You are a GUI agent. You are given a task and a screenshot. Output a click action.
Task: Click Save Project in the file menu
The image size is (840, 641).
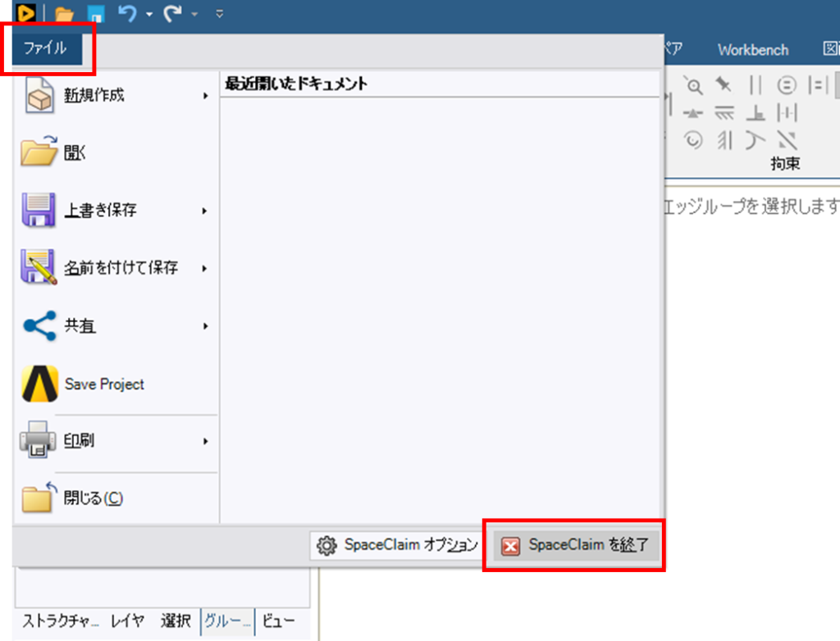point(115,384)
